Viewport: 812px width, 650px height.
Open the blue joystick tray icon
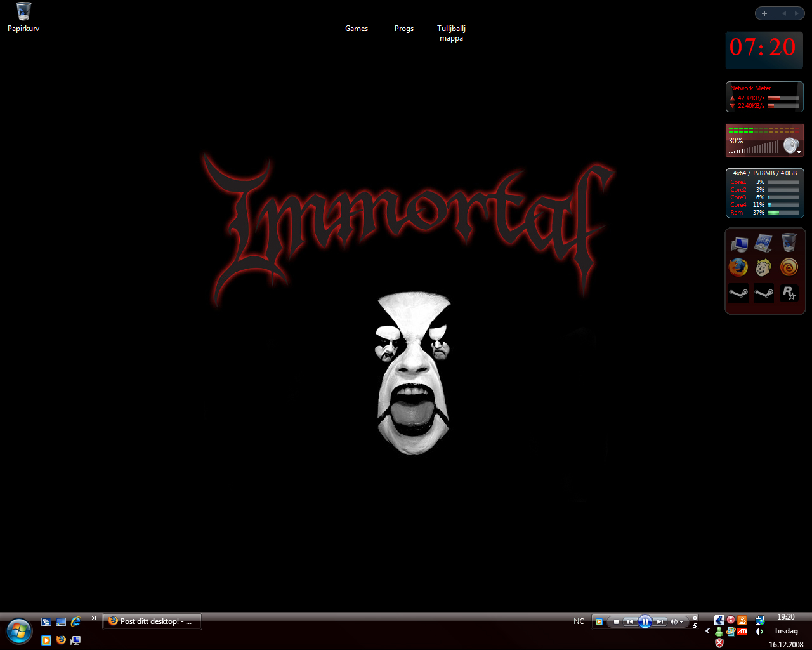tap(719, 620)
